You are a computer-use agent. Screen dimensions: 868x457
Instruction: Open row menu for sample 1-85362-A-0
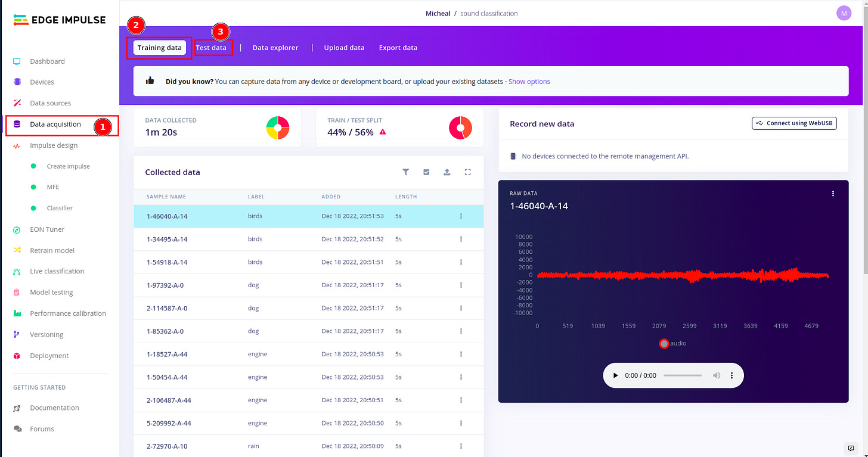(x=461, y=331)
